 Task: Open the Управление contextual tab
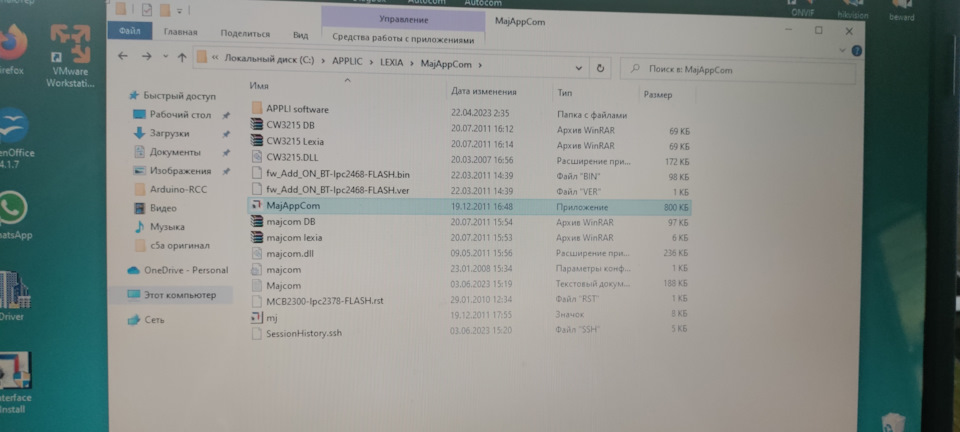pos(403,20)
